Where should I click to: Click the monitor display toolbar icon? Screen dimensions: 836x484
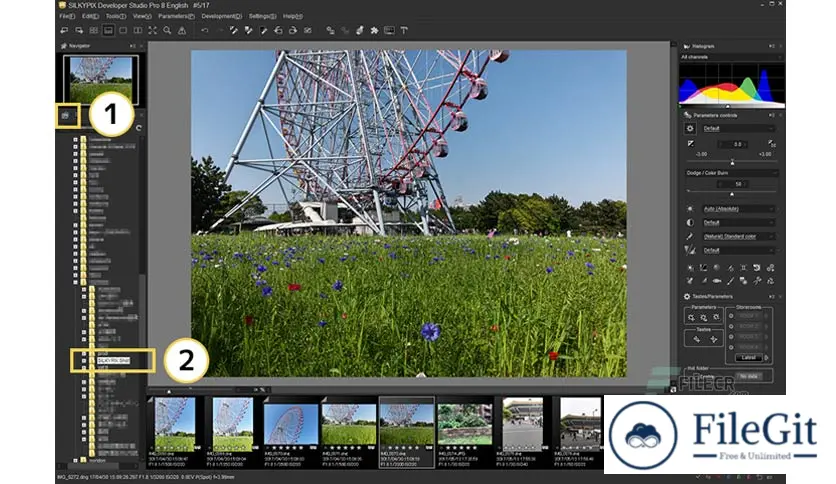coord(389,30)
